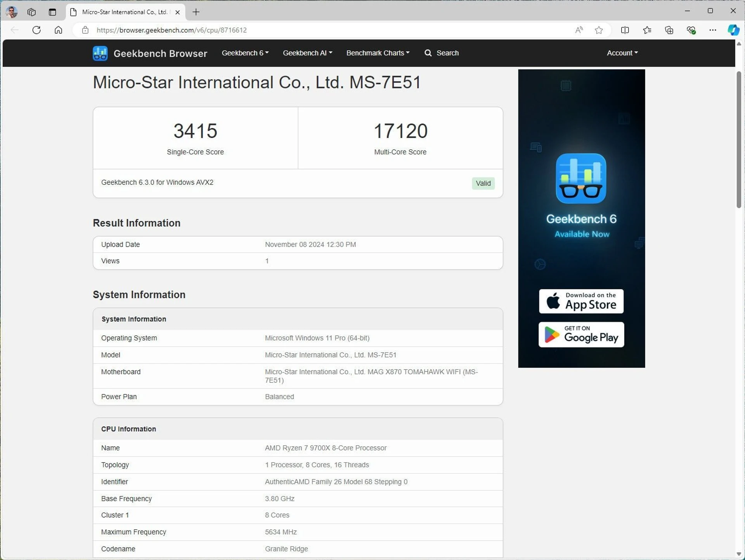Image resolution: width=745 pixels, height=560 pixels.
Task: Open the Workspaces icon in Edge
Action: point(32,12)
